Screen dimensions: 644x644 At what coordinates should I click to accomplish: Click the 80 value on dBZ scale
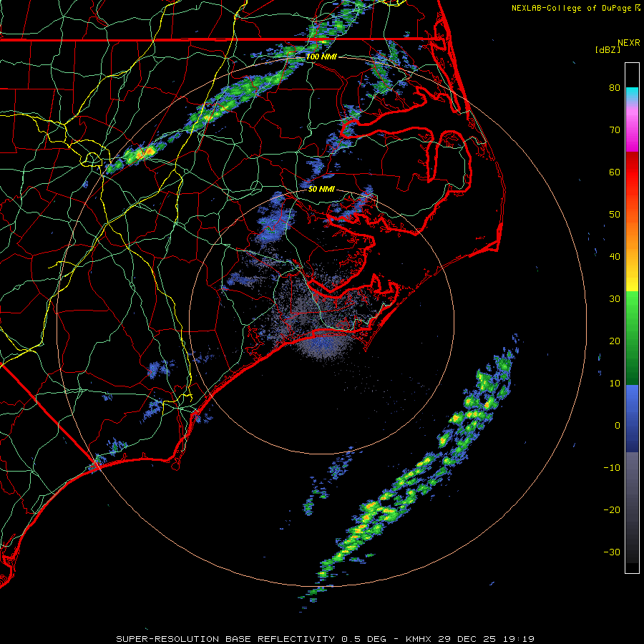point(615,87)
